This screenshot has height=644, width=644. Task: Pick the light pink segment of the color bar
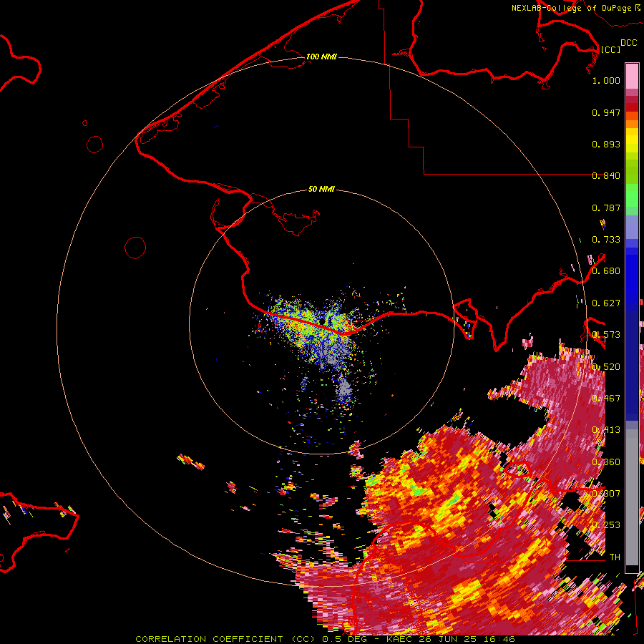[632, 76]
